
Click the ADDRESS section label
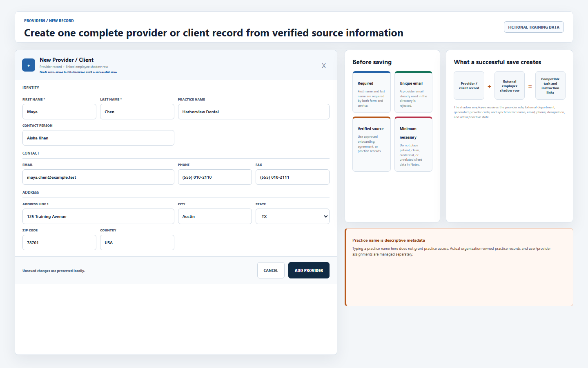click(31, 193)
